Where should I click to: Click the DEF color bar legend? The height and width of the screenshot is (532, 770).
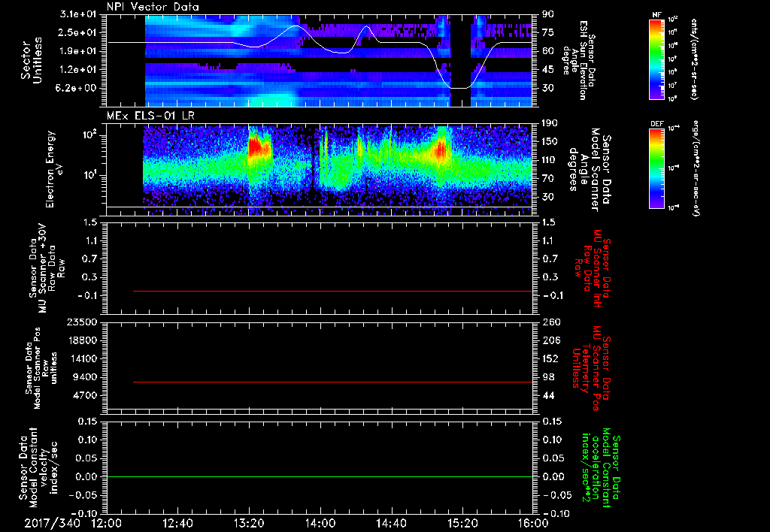[657, 168]
